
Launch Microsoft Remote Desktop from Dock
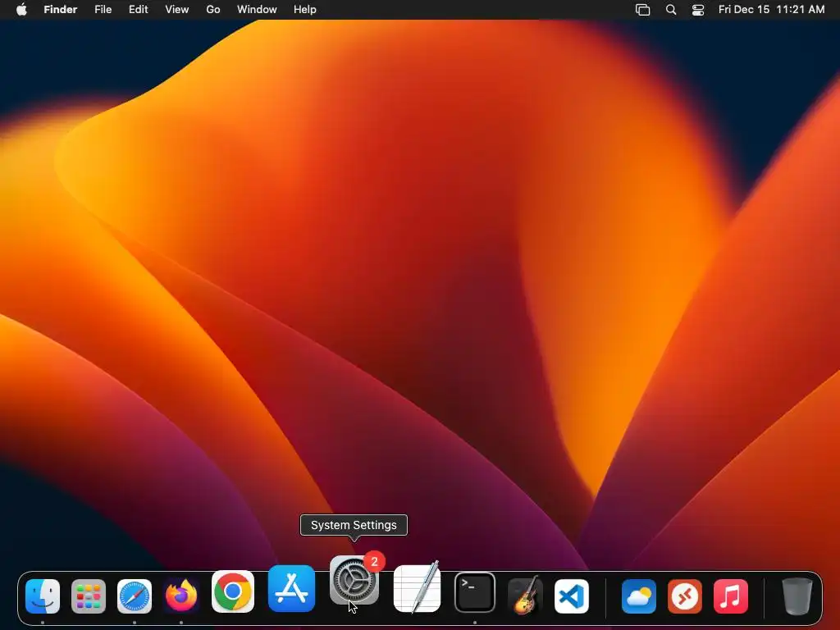pyautogui.click(x=685, y=596)
